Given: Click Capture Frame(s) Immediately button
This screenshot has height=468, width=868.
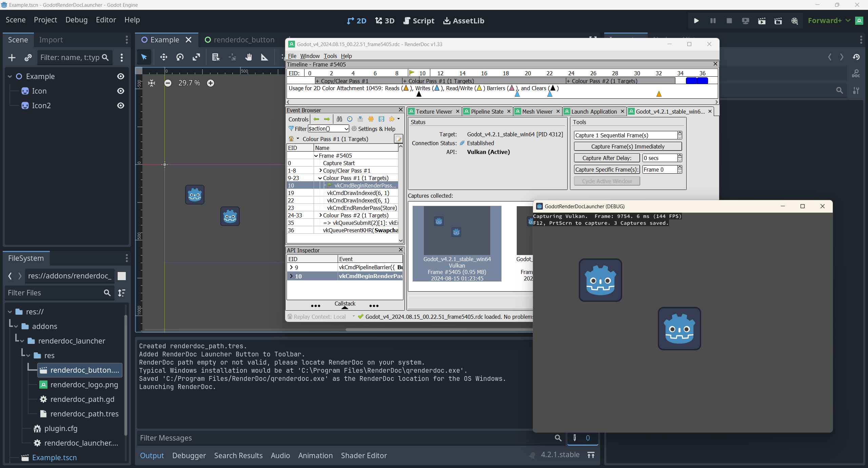Looking at the screenshot, I should point(628,147).
